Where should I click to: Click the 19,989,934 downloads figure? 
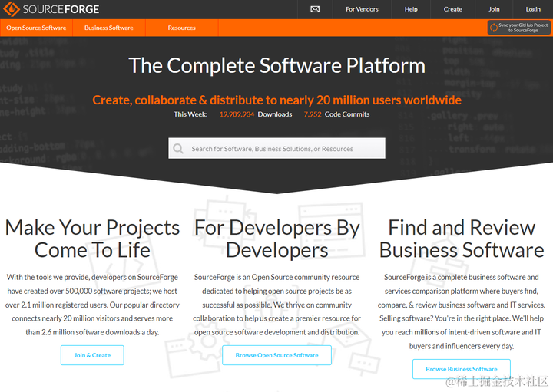tap(237, 114)
